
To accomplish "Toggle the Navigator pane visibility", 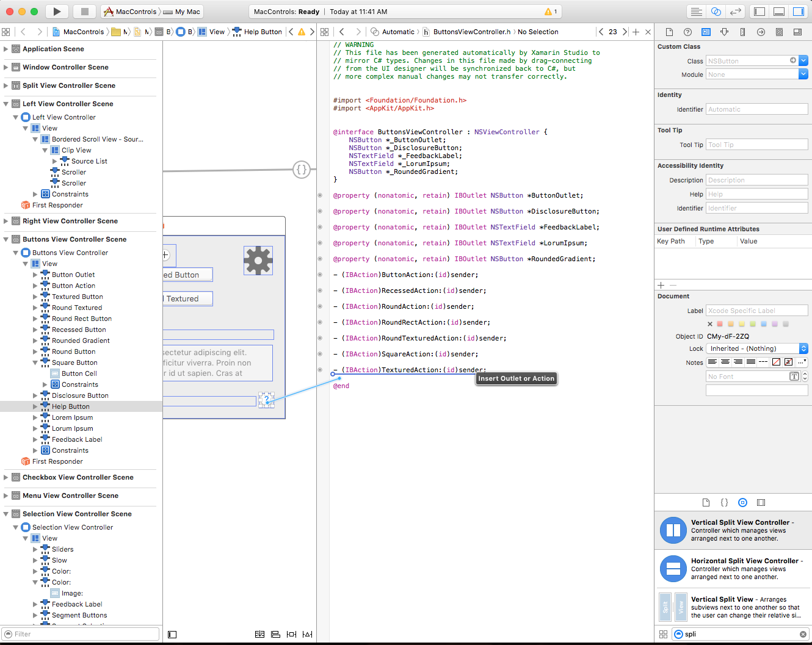I will (759, 12).
